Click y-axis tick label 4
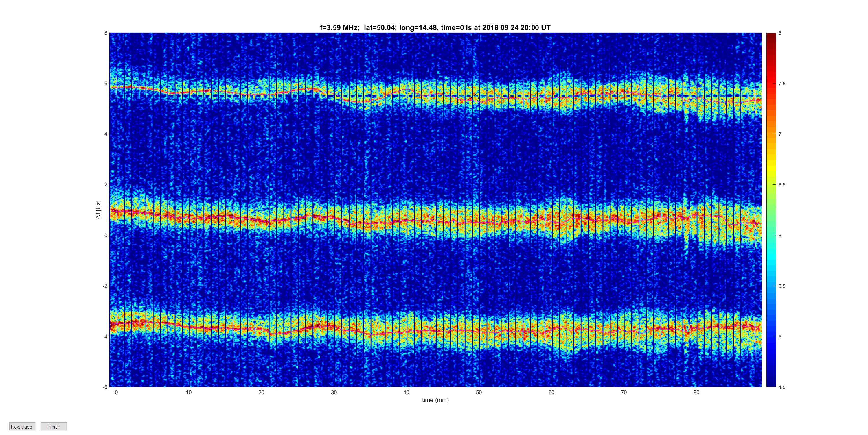Screen dimensions: 868x435 (106, 134)
